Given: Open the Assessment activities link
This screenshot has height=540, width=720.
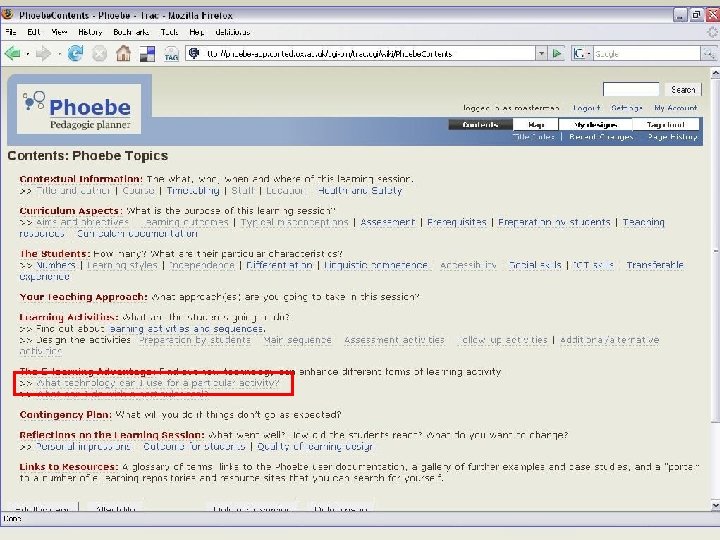Looking at the screenshot, I should [394, 340].
